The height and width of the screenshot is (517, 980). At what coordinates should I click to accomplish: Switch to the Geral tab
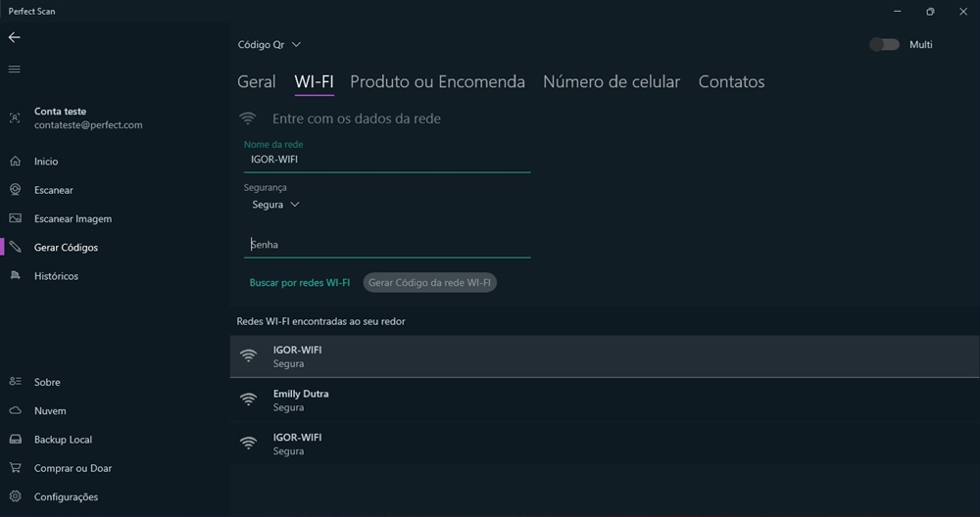tap(256, 82)
